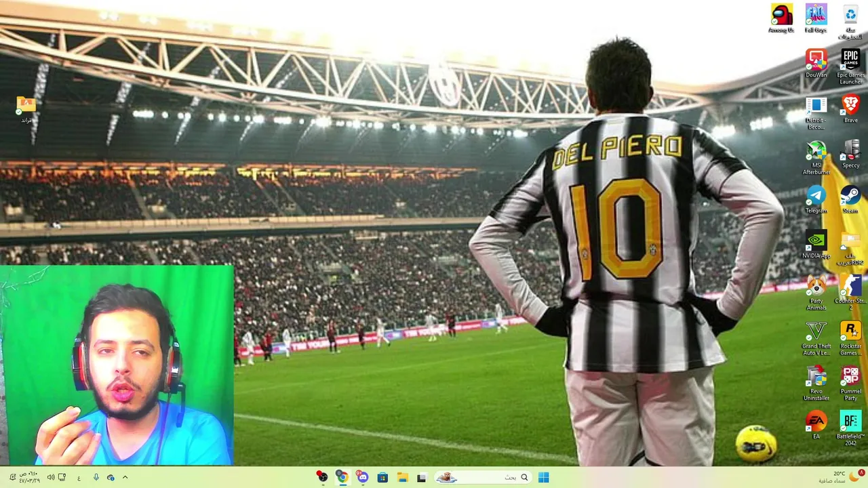Image resolution: width=868 pixels, height=488 pixels.
Task: Select the Grand Theft Auto V icon
Action: 816,339
